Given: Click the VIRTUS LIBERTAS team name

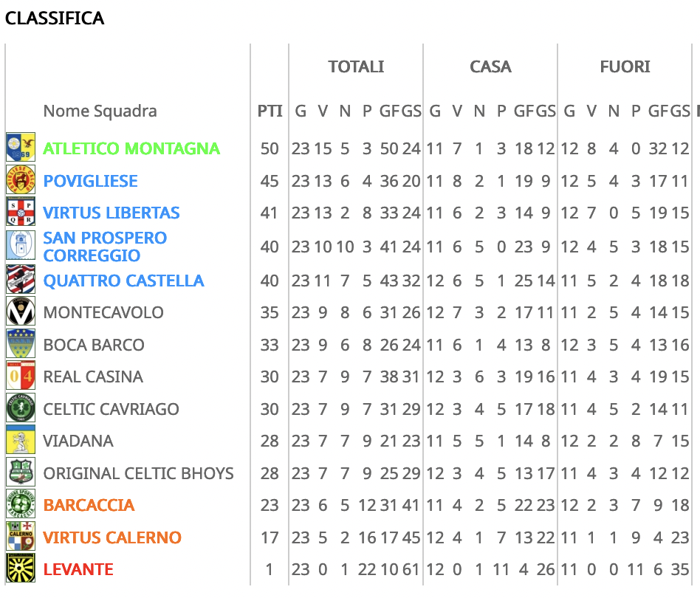Looking at the screenshot, I should [111, 213].
